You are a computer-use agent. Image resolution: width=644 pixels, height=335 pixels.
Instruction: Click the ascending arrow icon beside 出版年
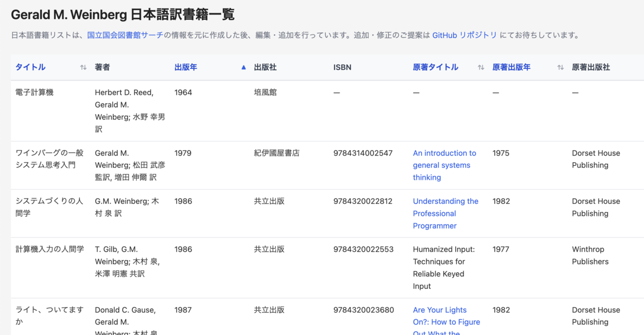pos(244,68)
